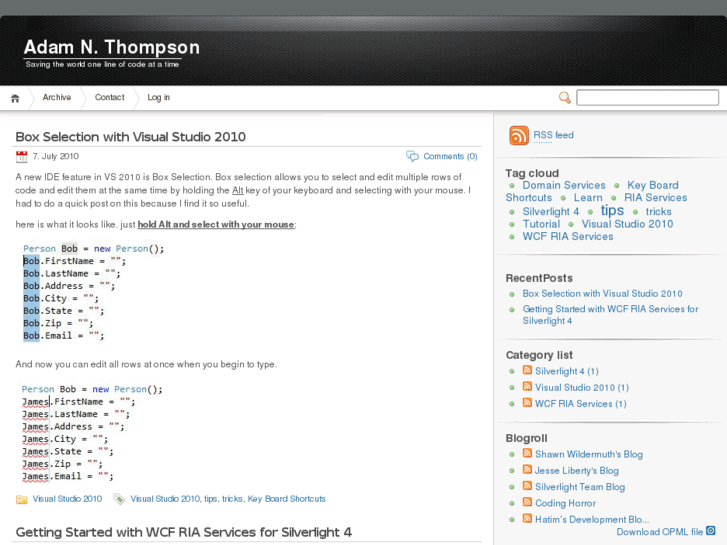The height and width of the screenshot is (545, 727).
Task: Click RSS icon next to Silverlight 4 category
Action: 527,370
